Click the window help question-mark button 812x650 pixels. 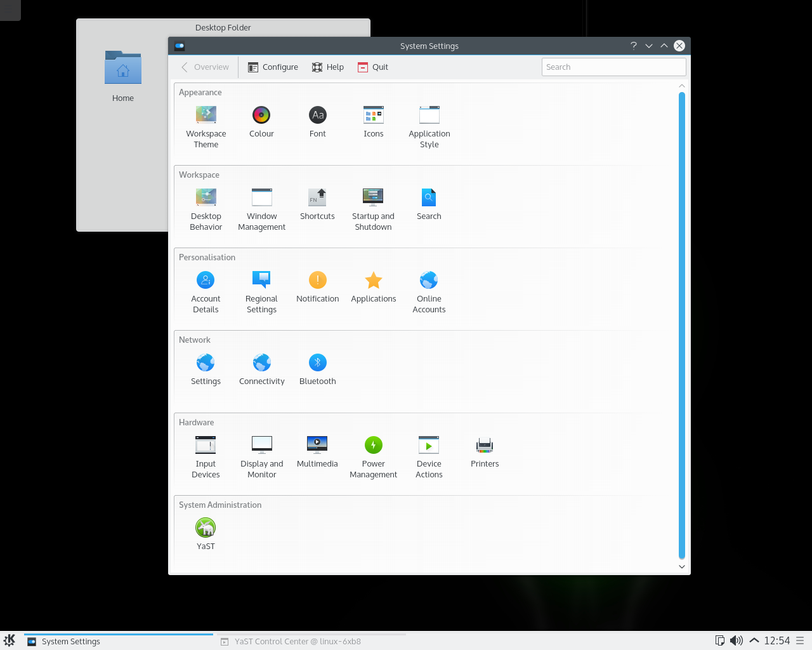(634, 46)
